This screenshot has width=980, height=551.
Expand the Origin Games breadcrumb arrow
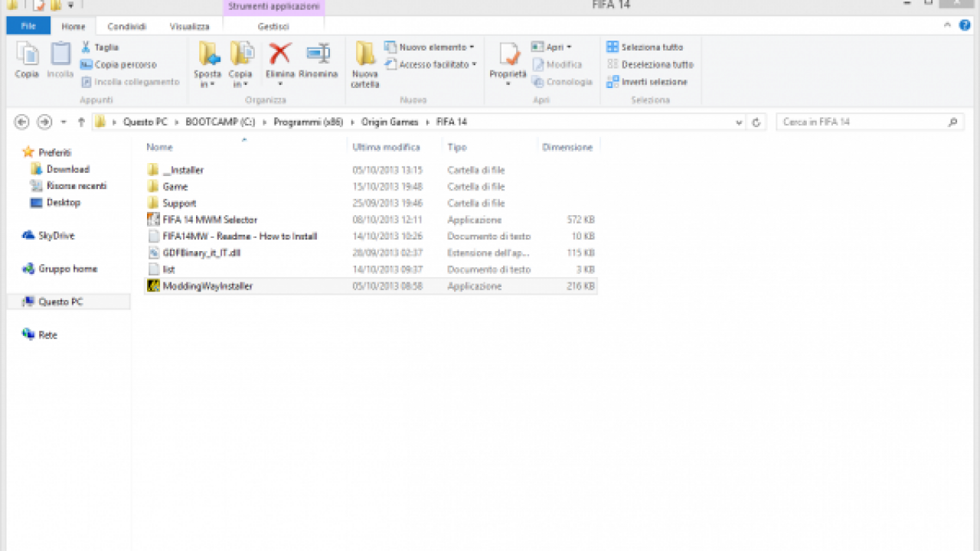pos(427,122)
